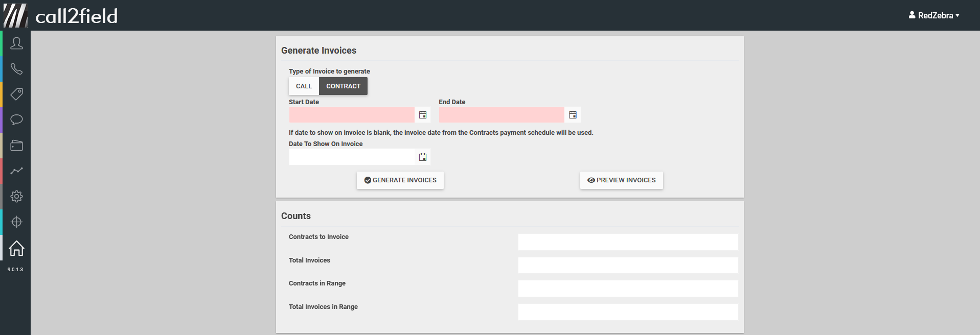Viewport: 980px width, 335px height.
Task: Open the End Date calendar picker
Action: (x=573, y=115)
